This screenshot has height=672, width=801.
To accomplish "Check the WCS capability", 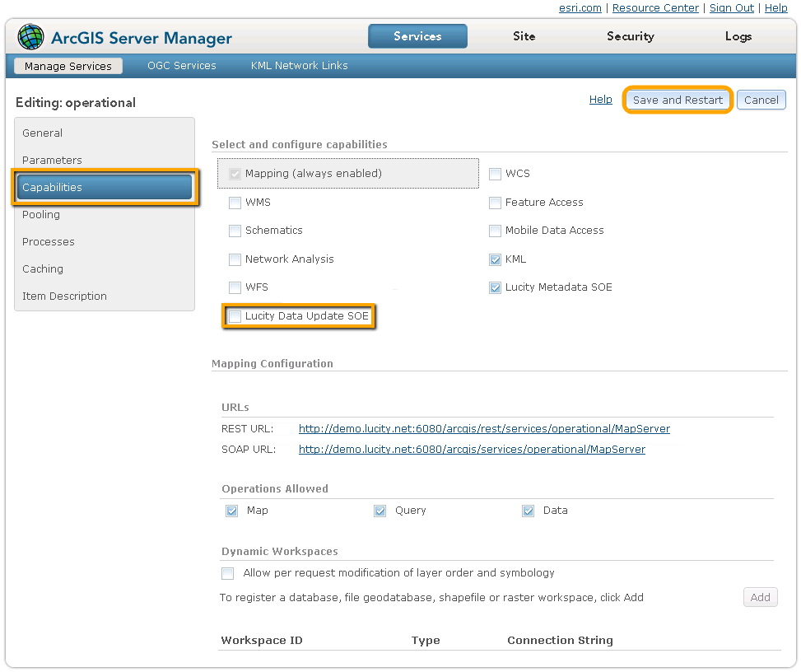I will click(495, 175).
